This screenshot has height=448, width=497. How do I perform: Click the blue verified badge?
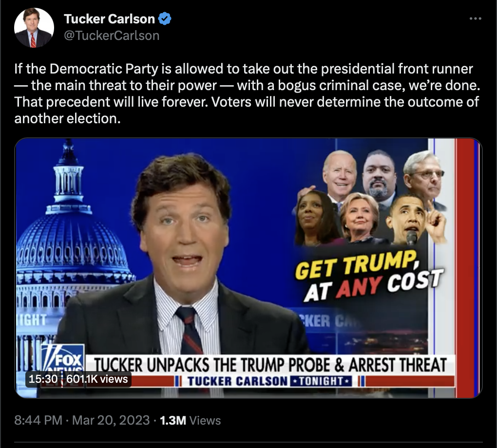click(165, 19)
